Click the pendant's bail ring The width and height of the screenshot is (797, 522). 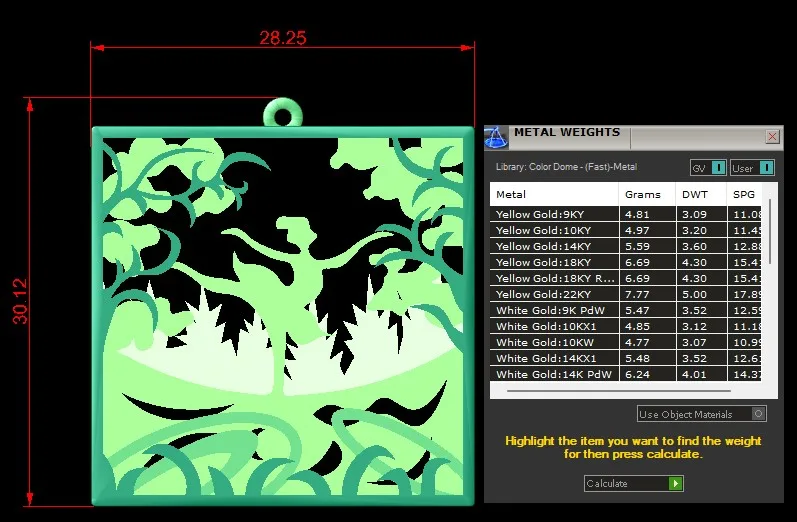point(283,113)
